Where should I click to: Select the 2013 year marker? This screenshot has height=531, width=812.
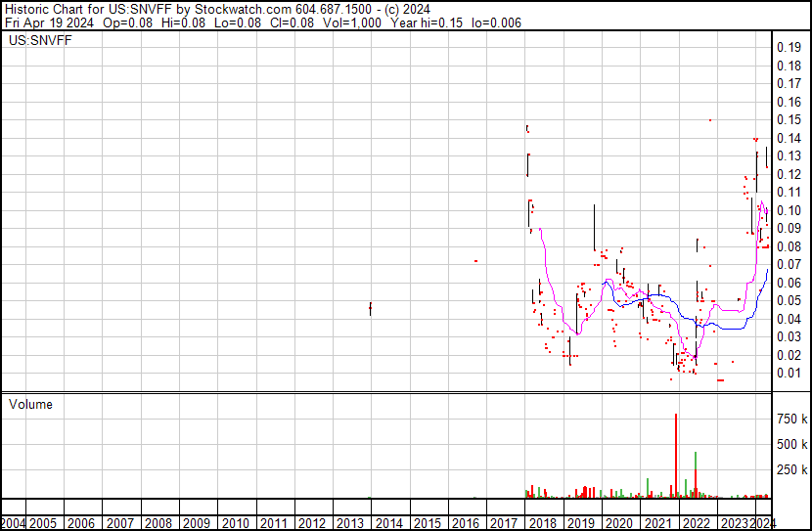[x=349, y=523]
